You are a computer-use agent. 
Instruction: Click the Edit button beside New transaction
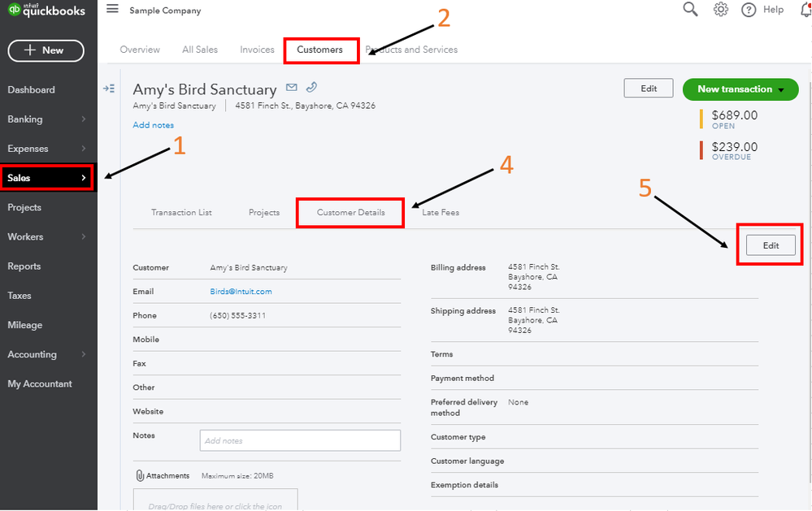[649, 89]
